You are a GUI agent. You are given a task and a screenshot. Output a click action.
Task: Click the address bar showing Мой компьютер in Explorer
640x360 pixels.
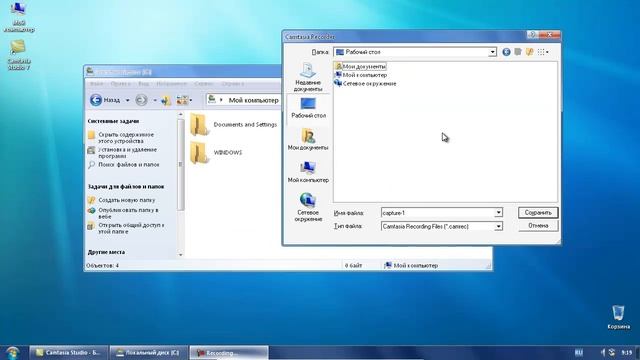(x=243, y=100)
